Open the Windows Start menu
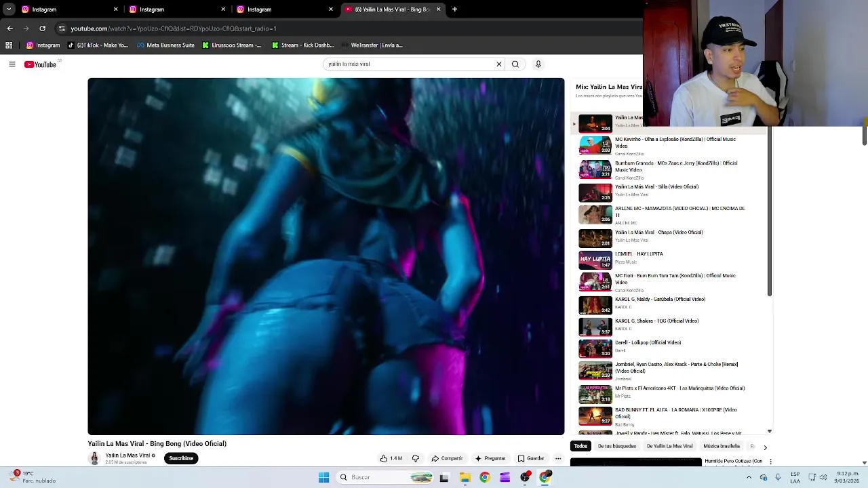Image resolution: width=868 pixels, height=488 pixels. click(x=323, y=478)
